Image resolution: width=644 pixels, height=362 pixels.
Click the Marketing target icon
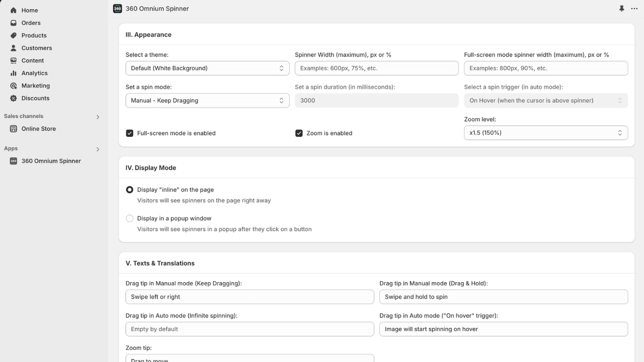coord(14,85)
